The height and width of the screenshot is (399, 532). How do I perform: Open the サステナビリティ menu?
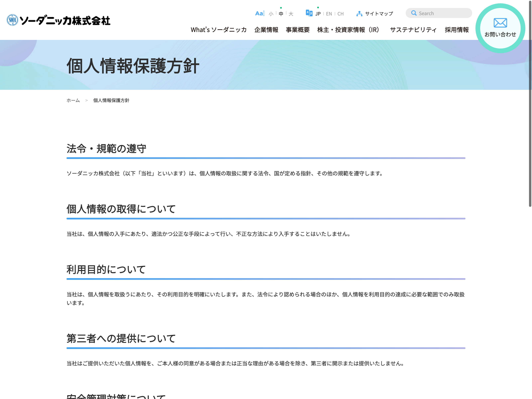point(413,30)
